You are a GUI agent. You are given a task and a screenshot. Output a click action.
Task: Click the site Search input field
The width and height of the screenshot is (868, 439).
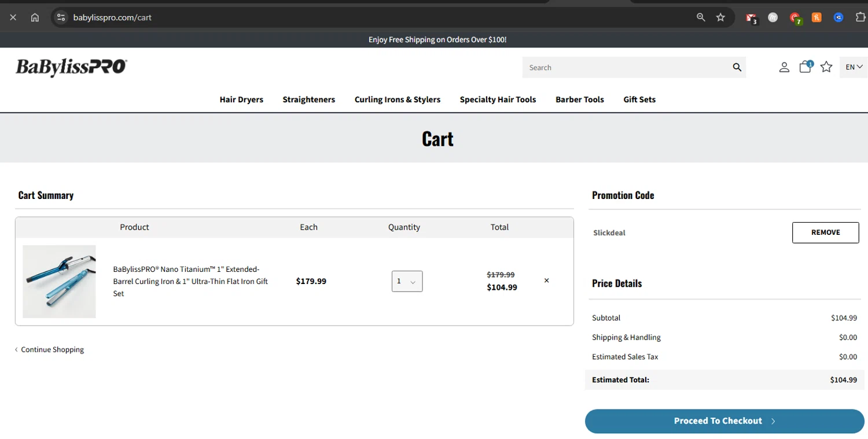626,67
